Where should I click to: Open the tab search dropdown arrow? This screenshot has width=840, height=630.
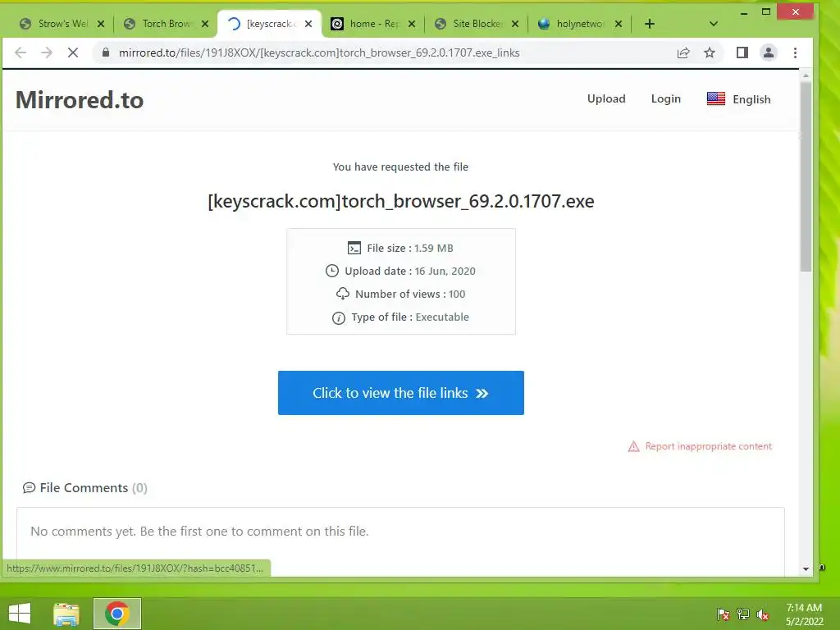[713, 24]
